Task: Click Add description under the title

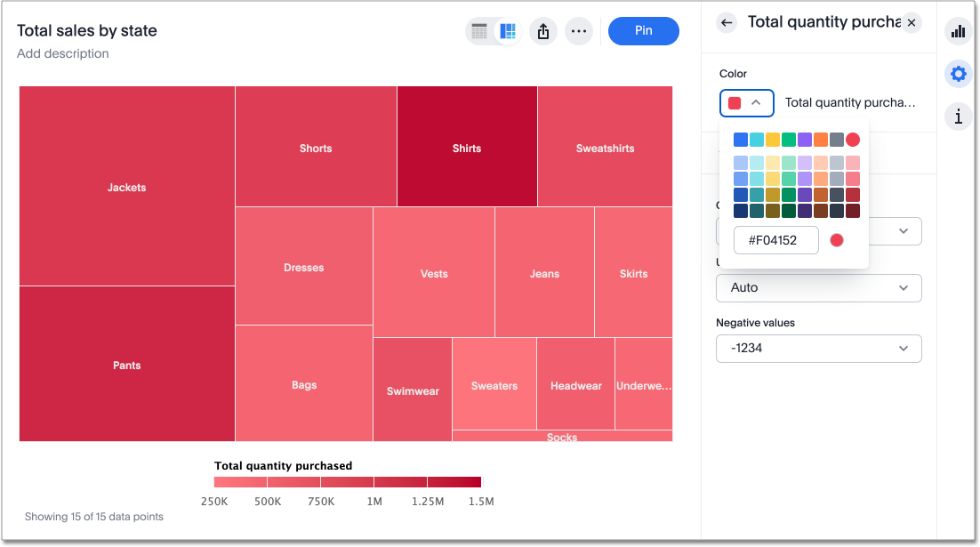Action: [x=62, y=53]
